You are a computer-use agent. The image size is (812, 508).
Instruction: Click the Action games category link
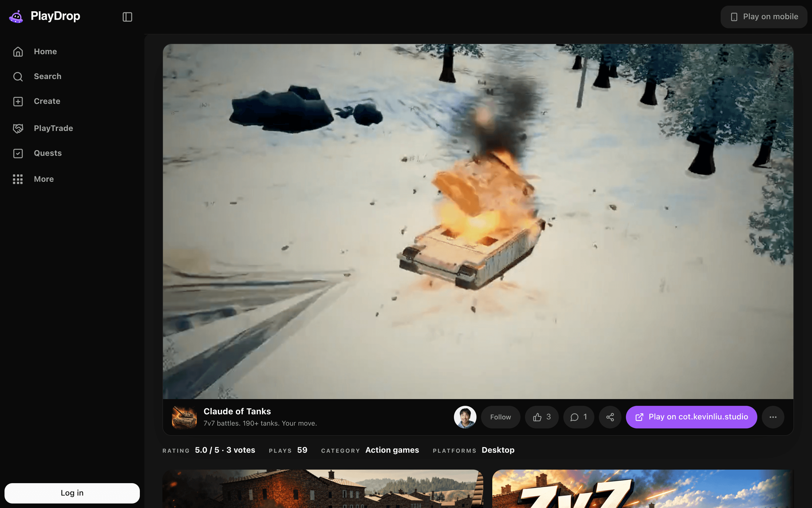coord(392,450)
